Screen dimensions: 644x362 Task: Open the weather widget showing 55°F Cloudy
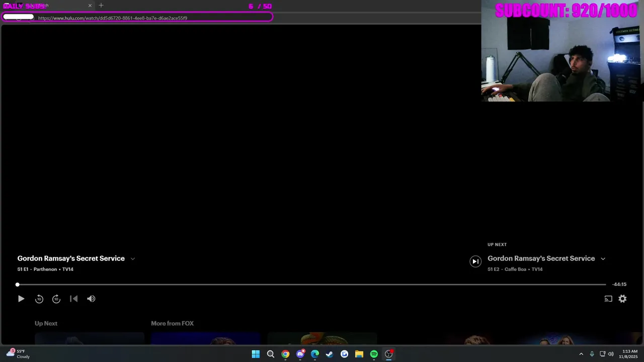tap(18, 354)
